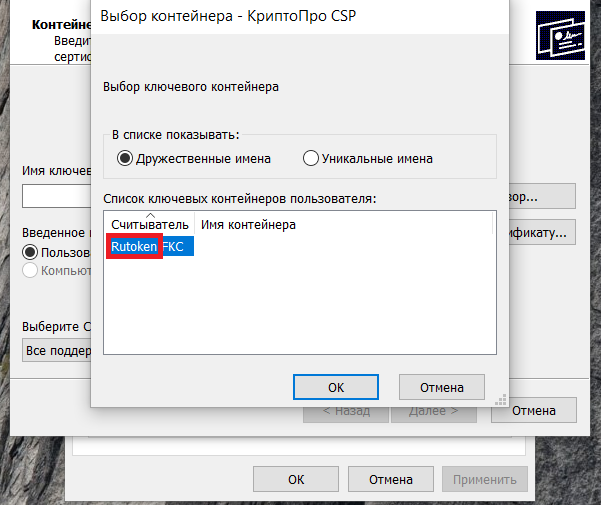
Task: Click empty area of container list
Action: click(300, 307)
